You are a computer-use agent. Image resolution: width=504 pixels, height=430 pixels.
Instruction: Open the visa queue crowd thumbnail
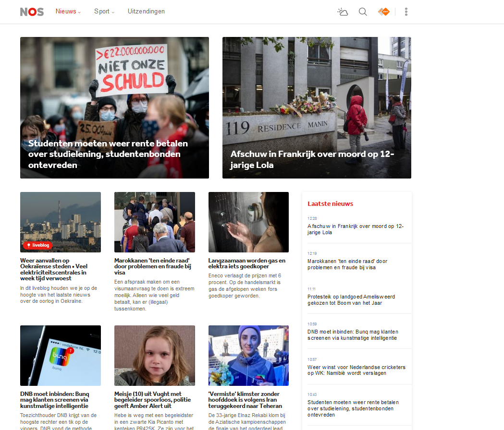tap(155, 222)
